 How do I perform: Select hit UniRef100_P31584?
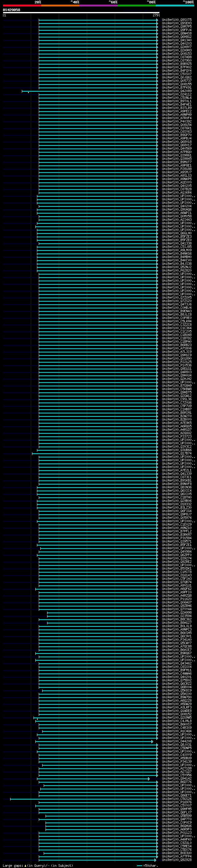point(176,538)
